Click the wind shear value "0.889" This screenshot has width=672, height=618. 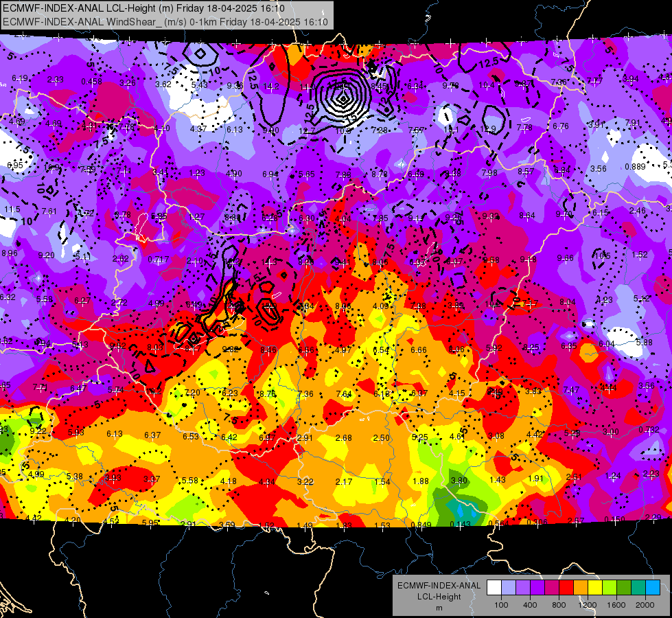click(635, 167)
